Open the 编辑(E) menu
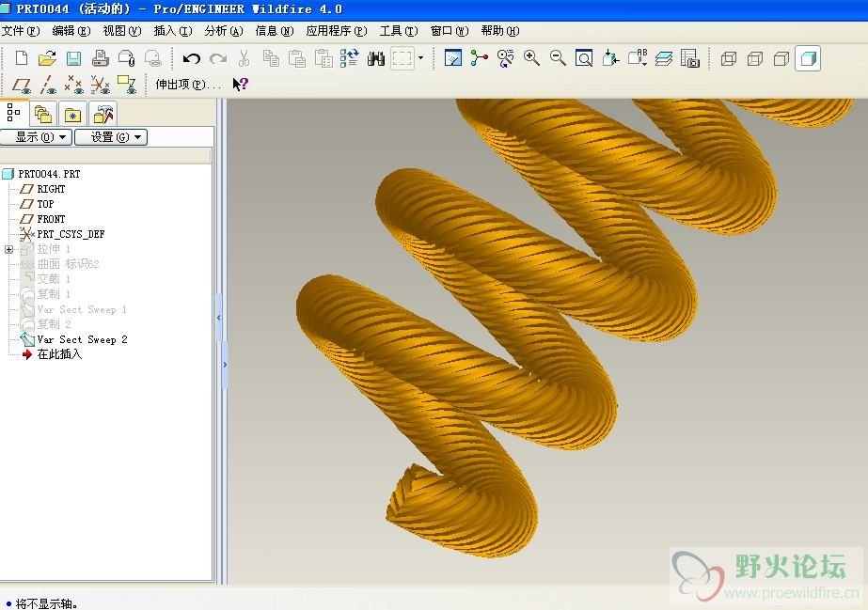 (71, 31)
